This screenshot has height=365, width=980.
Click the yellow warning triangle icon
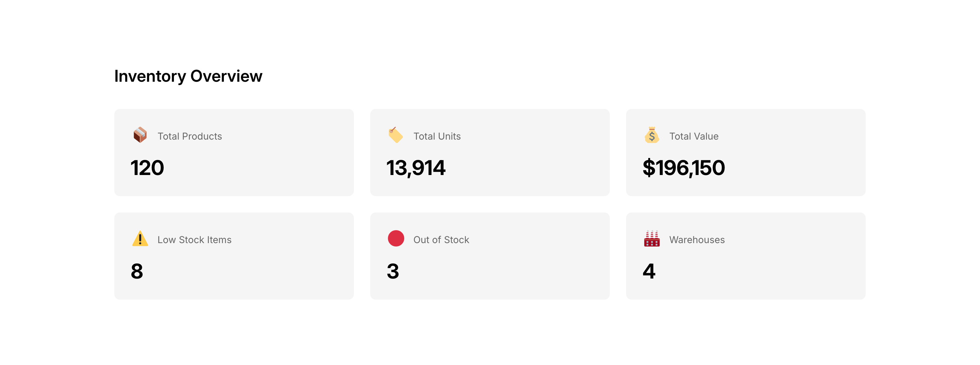(x=140, y=239)
